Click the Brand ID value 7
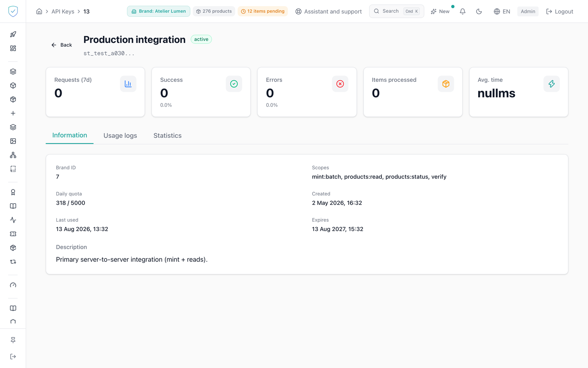This screenshot has width=588, height=368. [x=58, y=177]
